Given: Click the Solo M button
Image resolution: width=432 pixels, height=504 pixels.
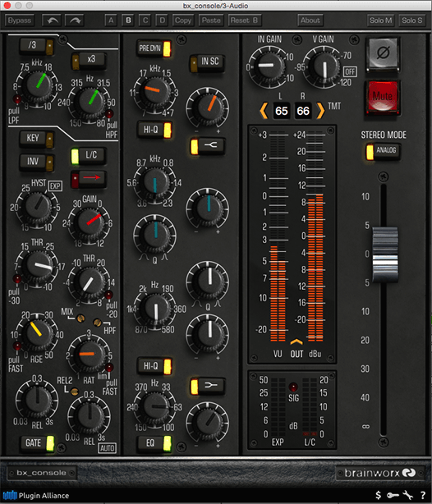Looking at the screenshot, I should point(381,21).
